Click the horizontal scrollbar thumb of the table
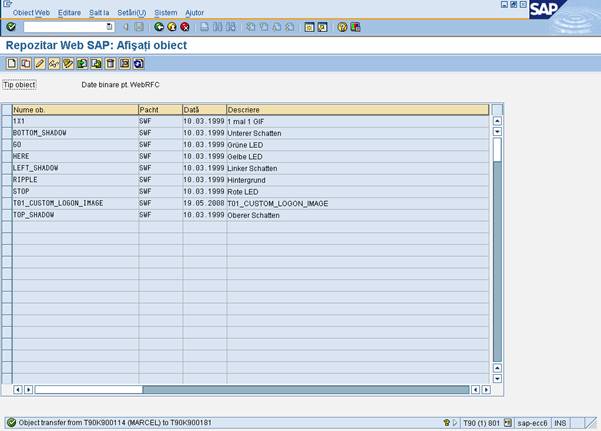 pyautogui.click(x=89, y=390)
